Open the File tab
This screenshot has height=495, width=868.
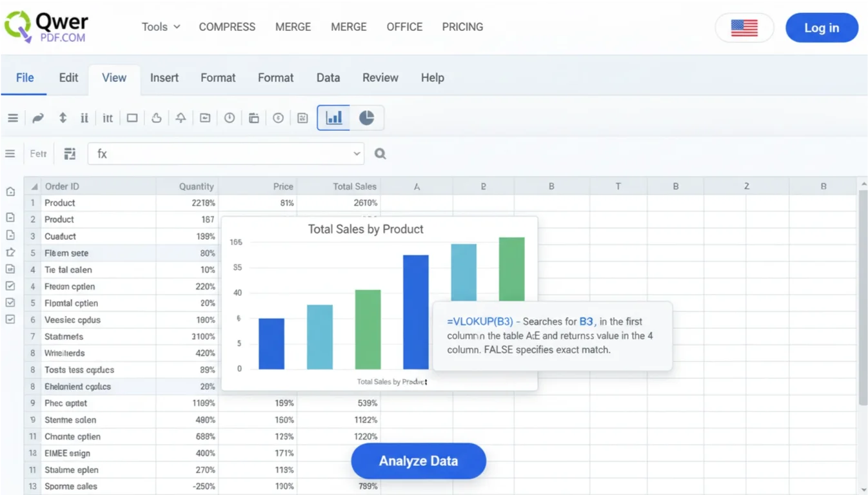tap(25, 78)
